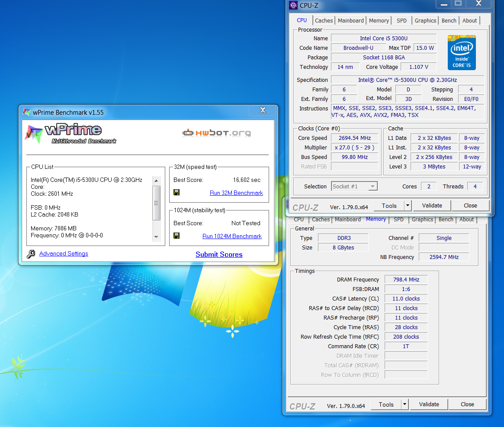Switch to Bench tab in upper CPU-Z
Image resolution: width=504 pixels, height=427 pixels.
(x=449, y=21)
